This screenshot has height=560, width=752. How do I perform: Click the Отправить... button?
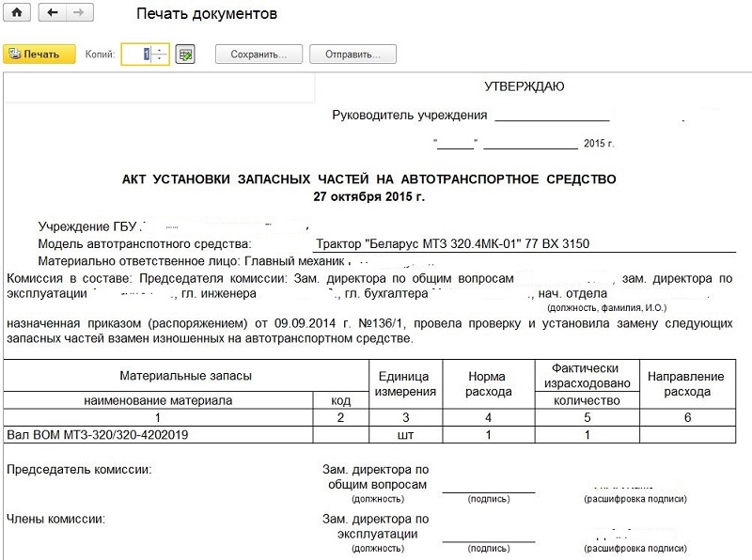coord(353,54)
